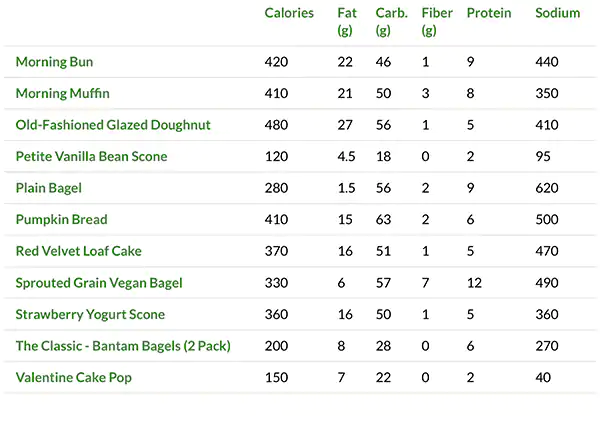Click the Morning Muffin link
Viewport: 600px width, 447px height.
point(62,94)
